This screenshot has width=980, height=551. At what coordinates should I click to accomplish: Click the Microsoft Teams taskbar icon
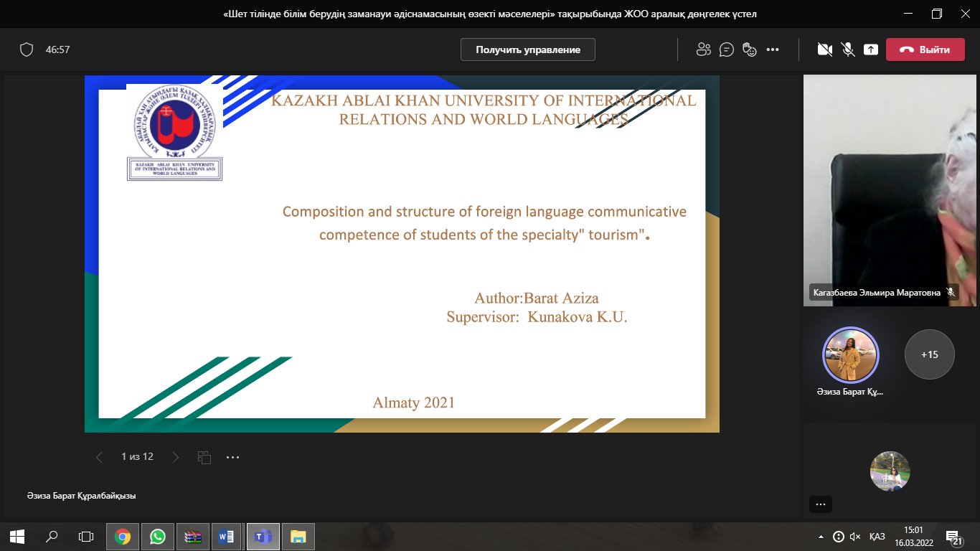click(x=263, y=536)
